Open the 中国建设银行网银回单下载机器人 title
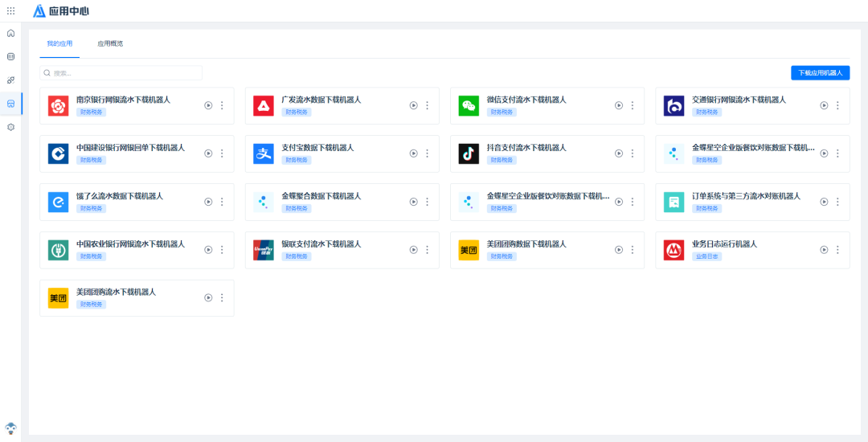 pyautogui.click(x=130, y=148)
